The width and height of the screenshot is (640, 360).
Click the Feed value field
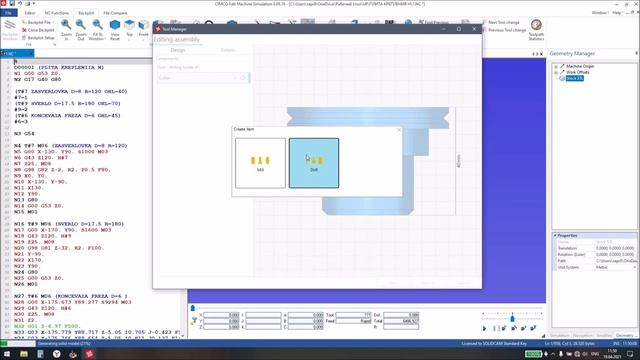click(353, 321)
